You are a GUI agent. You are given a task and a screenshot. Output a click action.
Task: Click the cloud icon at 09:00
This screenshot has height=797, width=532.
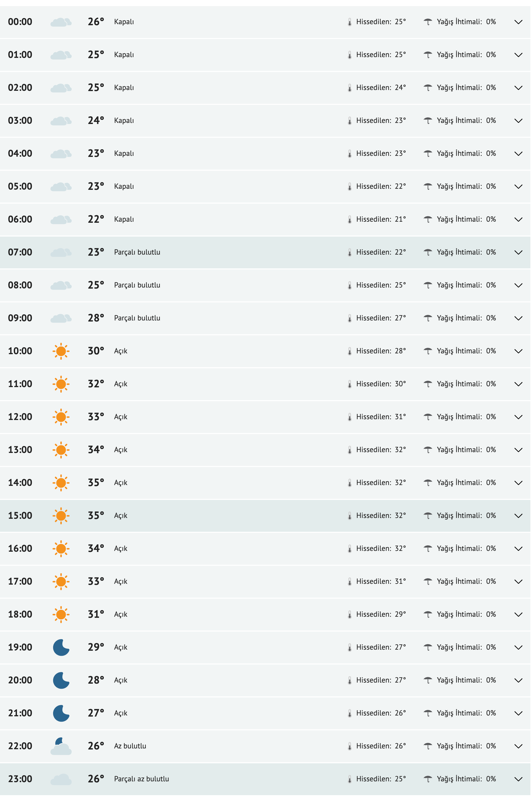click(x=61, y=318)
